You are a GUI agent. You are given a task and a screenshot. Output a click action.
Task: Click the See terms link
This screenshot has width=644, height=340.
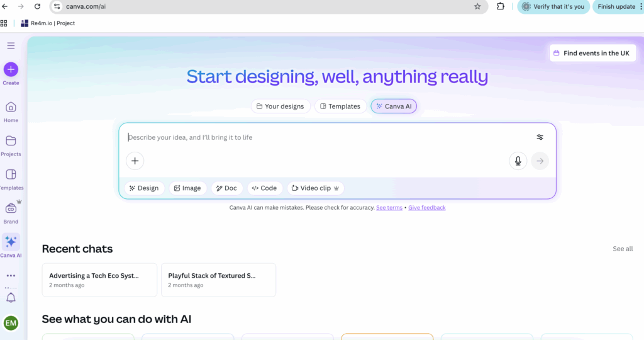389,208
